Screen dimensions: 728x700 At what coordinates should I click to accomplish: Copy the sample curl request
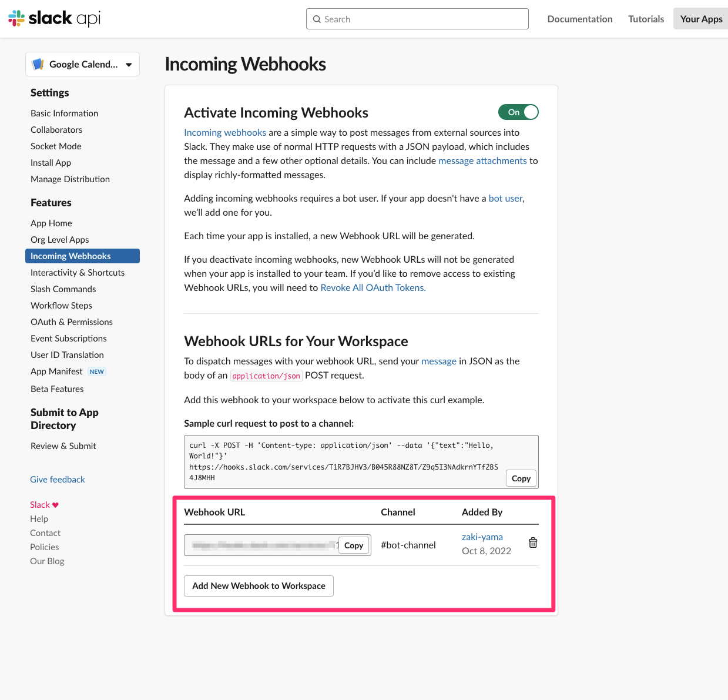click(x=521, y=478)
